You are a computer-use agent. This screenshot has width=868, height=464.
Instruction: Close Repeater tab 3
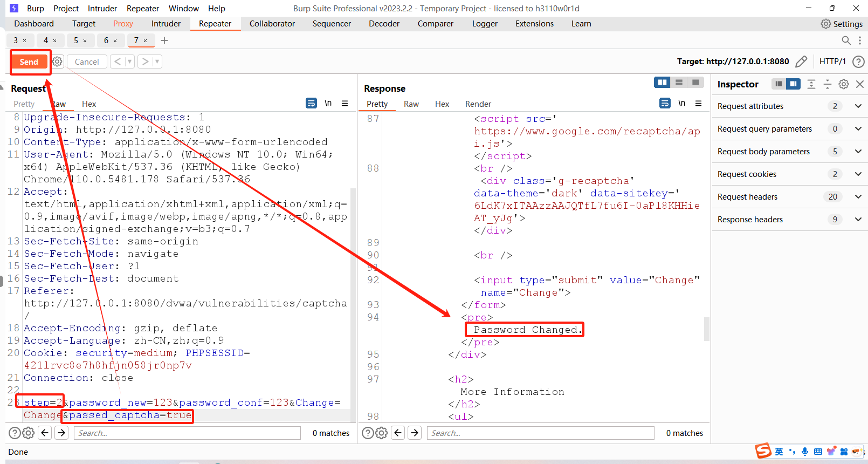click(x=24, y=40)
